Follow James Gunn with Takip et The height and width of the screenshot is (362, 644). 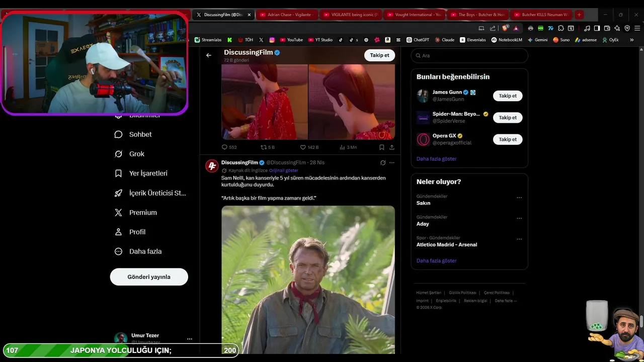508,96
